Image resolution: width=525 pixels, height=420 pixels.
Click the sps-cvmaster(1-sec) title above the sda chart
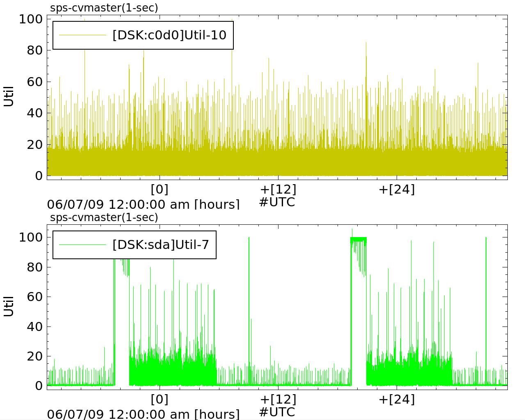tap(104, 217)
